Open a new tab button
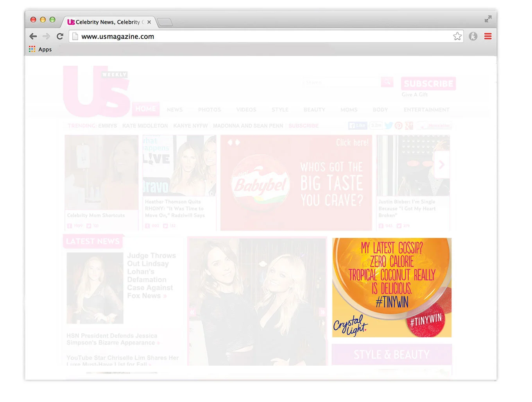Viewport: 532px width, 402px height. tap(165, 22)
